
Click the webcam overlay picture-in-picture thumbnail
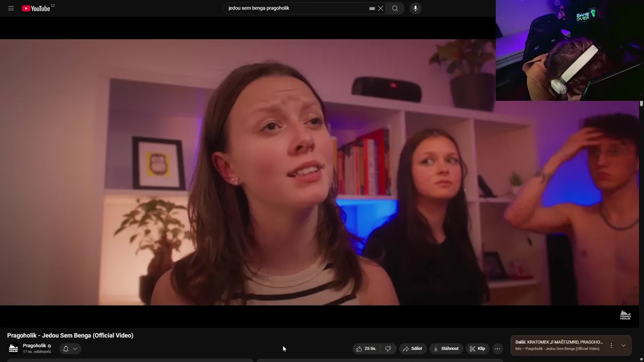570,50
